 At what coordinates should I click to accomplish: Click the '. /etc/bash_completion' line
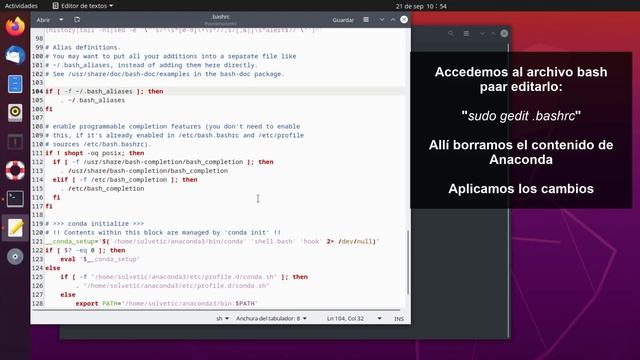coord(102,189)
